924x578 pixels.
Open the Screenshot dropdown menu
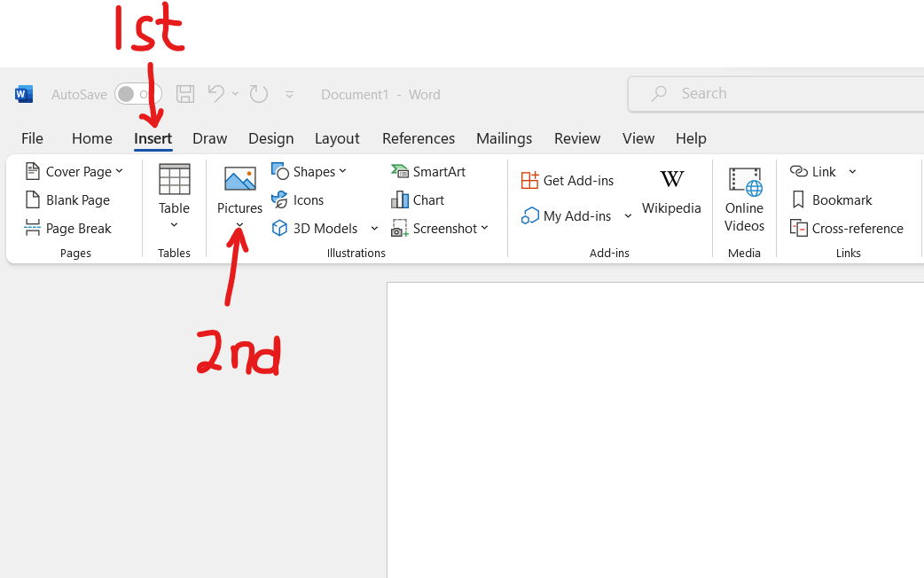click(485, 229)
